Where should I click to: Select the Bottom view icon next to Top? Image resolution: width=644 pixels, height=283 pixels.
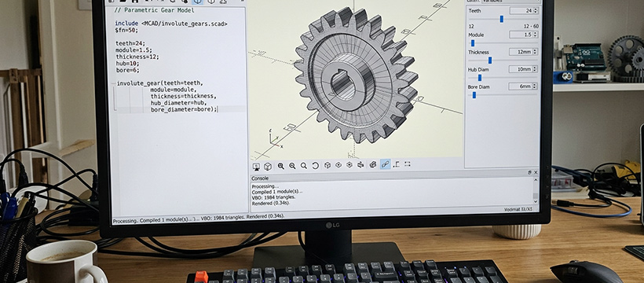pyautogui.click(x=349, y=164)
